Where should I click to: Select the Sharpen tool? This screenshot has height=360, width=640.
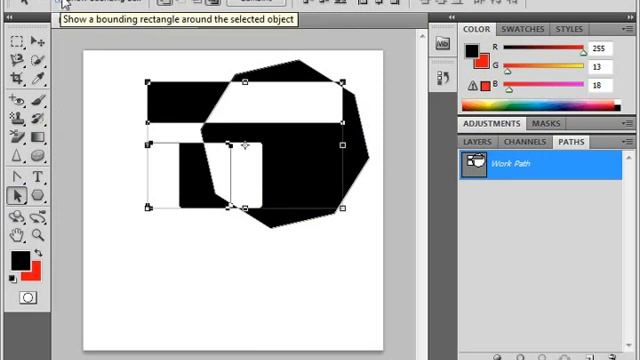click(17, 155)
